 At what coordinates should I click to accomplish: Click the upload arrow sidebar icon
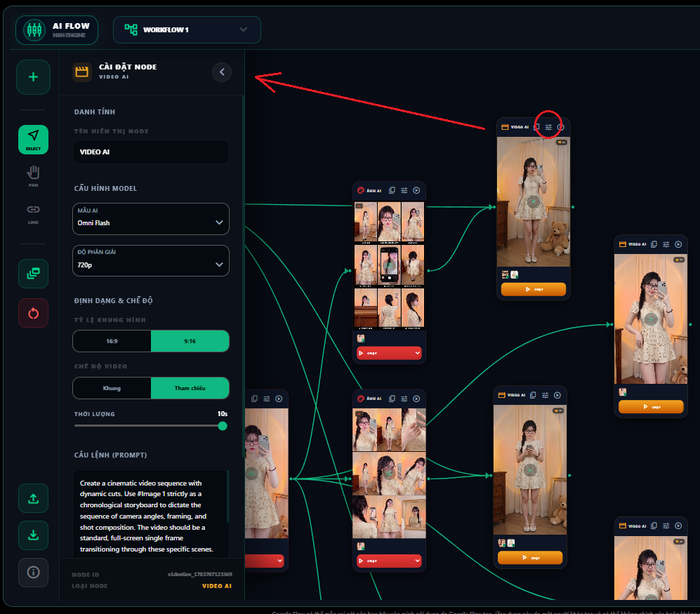33,498
